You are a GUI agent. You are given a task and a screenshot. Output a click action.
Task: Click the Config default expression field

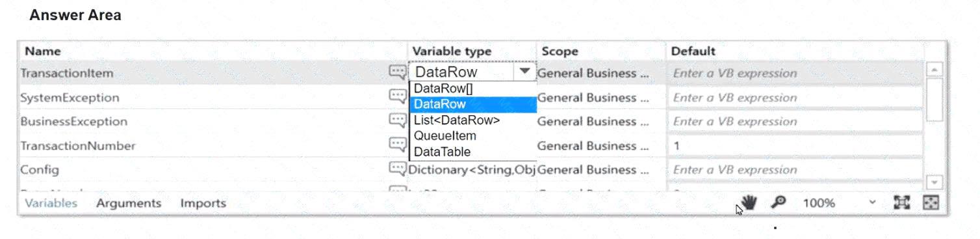click(x=794, y=170)
